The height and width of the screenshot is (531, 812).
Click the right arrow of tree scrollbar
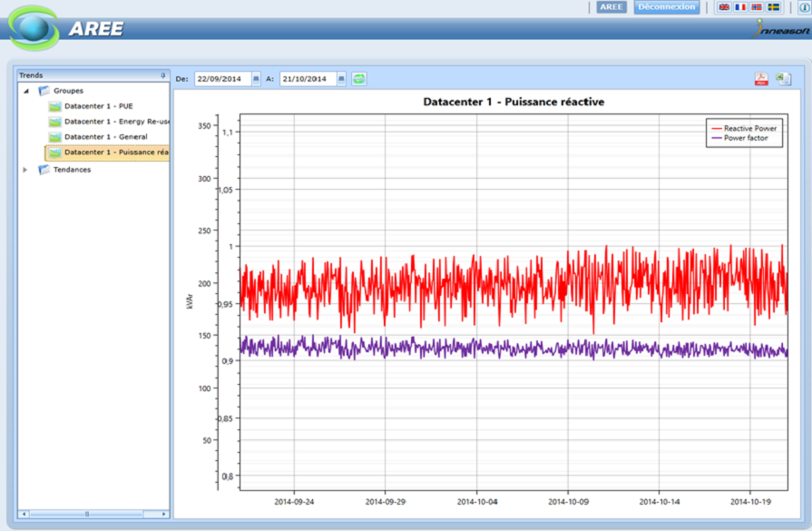pyautogui.click(x=163, y=514)
